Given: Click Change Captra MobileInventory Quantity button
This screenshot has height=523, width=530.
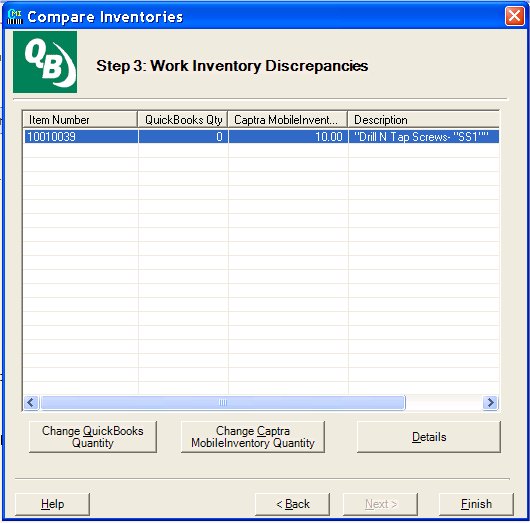Looking at the screenshot, I should click(x=253, y=437).
